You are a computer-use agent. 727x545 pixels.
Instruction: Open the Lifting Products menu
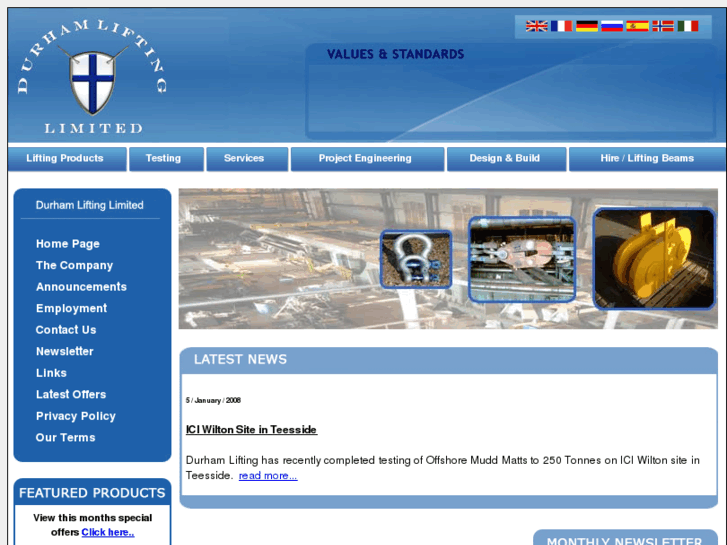click(67, 159)
